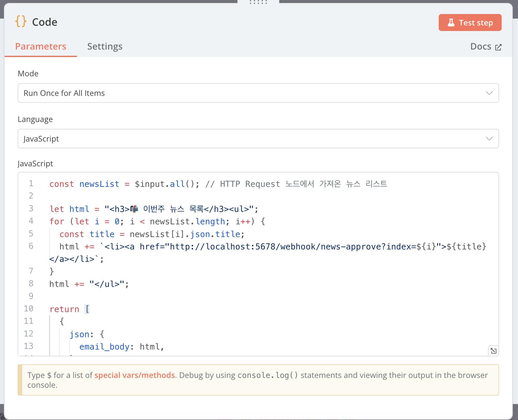Click the flask icon on Test step
518x420 pixels.
point(451,22)
